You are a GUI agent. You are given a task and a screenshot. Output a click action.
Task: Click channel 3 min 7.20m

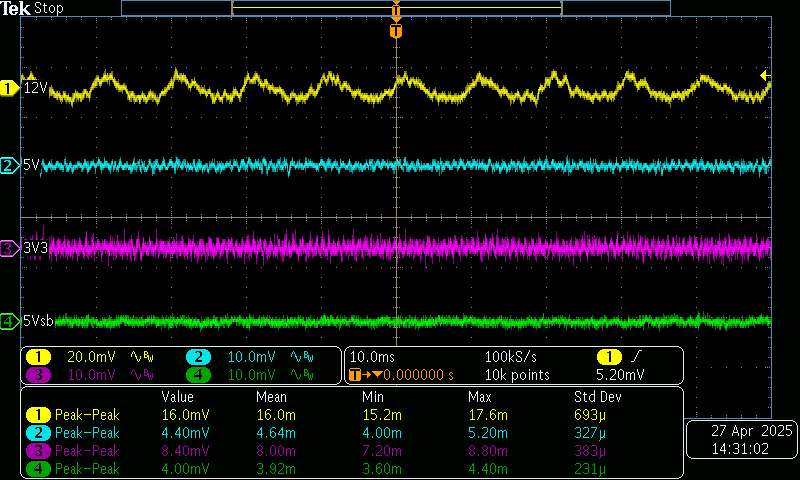click(382, 451)
